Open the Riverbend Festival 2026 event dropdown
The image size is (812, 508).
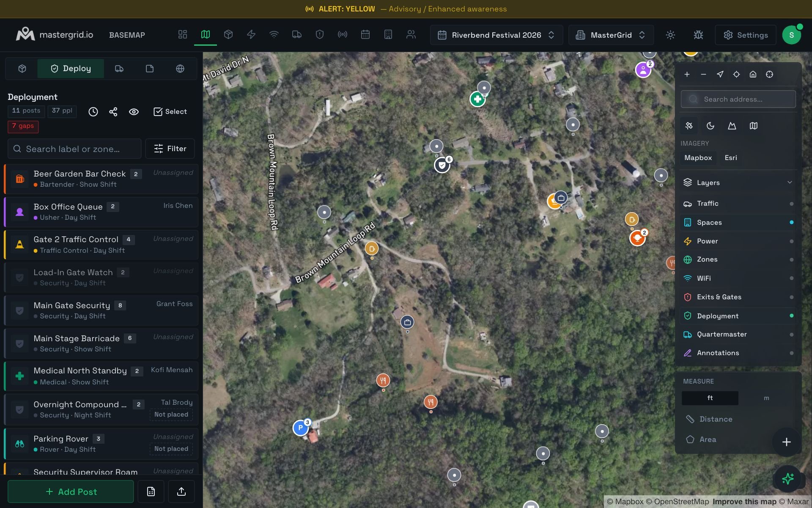[497, 35]
